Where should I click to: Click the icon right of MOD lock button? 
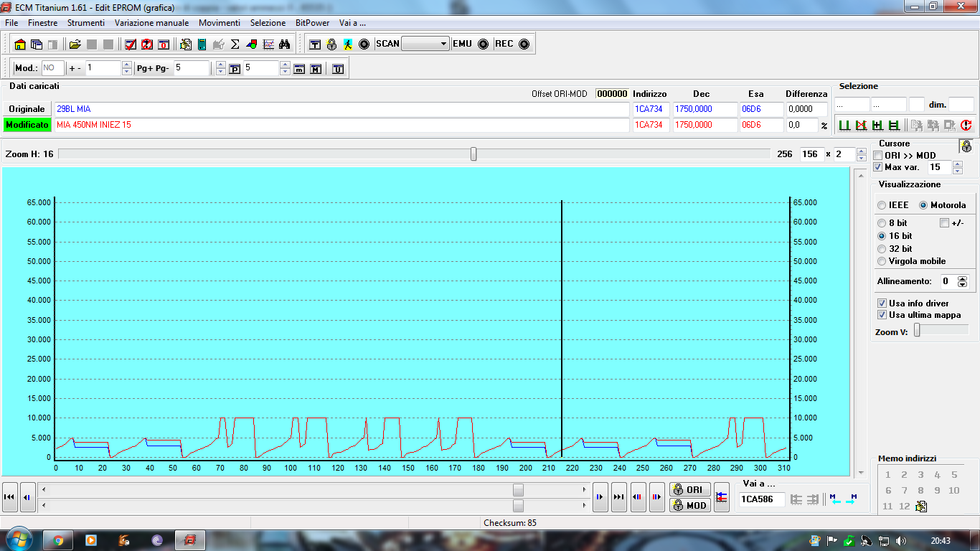pos(722,496)
